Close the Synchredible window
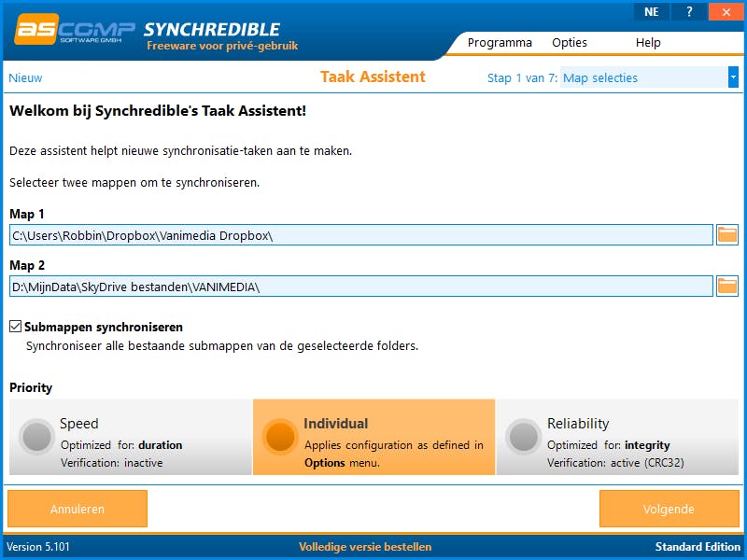Viewport: 747px width, 560px height. coord(726,11)
